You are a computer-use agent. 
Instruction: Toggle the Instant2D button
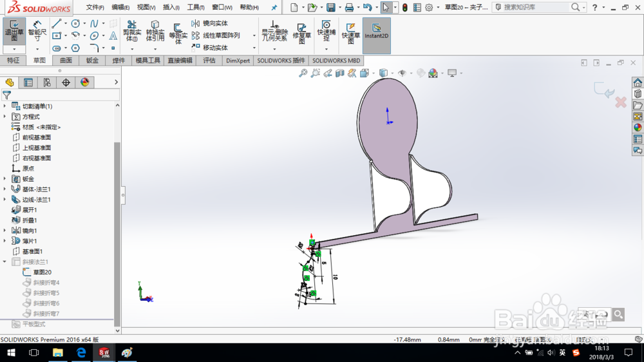pyautogui.click(x=376, y=35)
